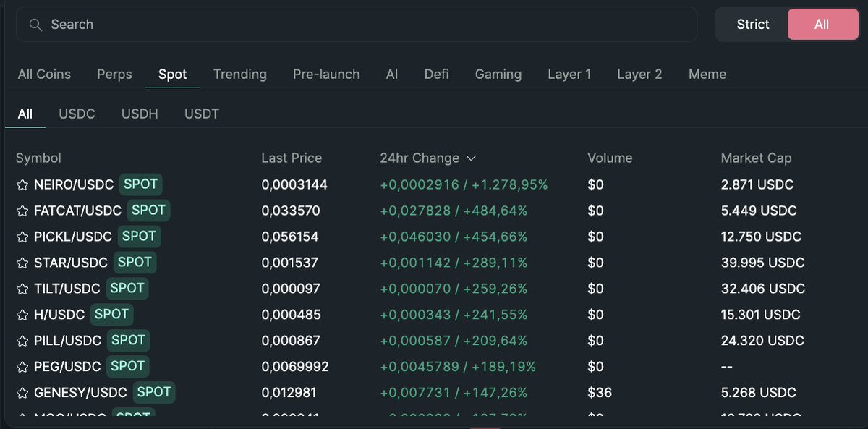Star the GENESY/USDC pair
This screenshot has height=429, width=868.
tap(22, 394)
